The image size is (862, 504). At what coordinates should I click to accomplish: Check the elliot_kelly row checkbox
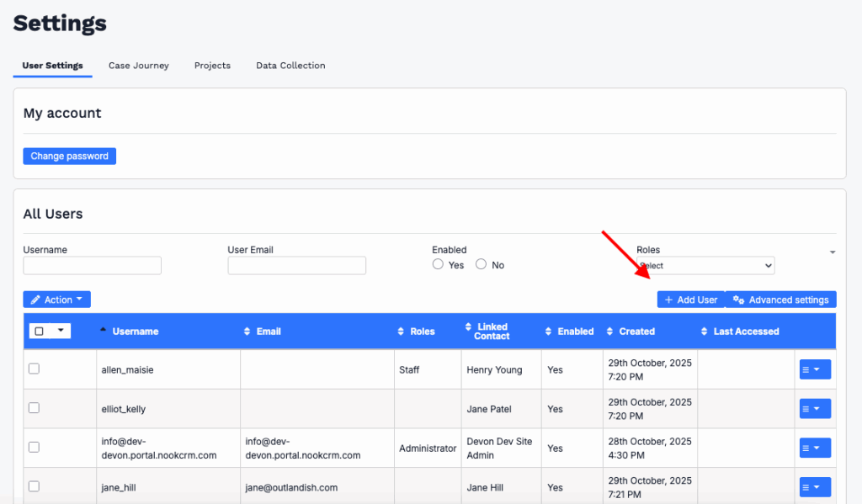35,408
